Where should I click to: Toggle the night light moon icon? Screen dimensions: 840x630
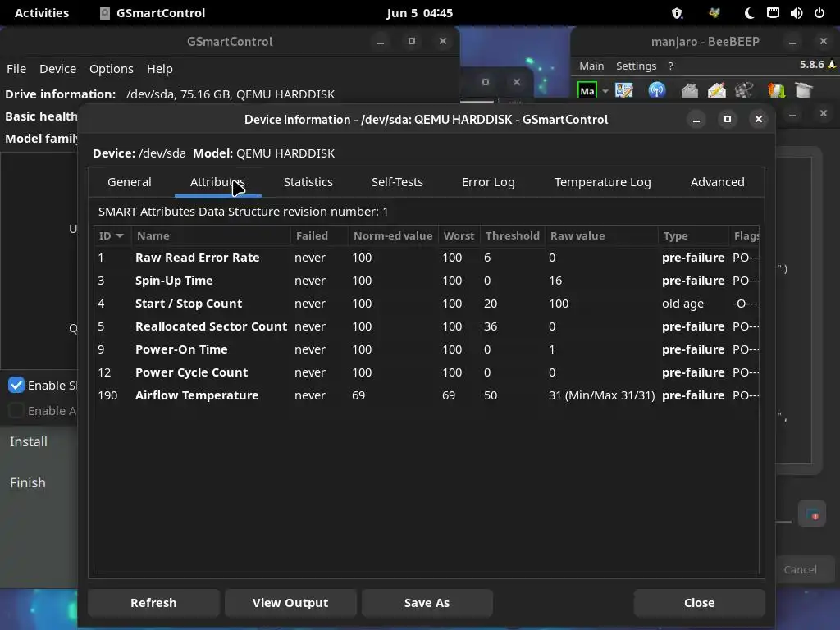[x=749, y=13]
